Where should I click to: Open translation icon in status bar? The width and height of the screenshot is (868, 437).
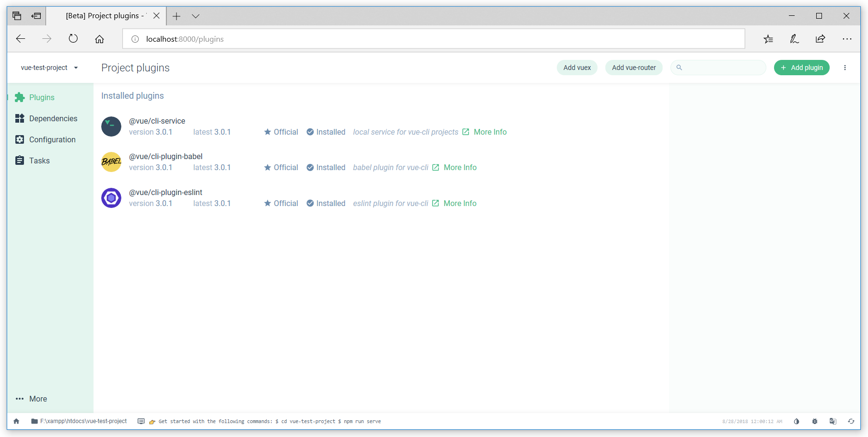tap(833, 421)
